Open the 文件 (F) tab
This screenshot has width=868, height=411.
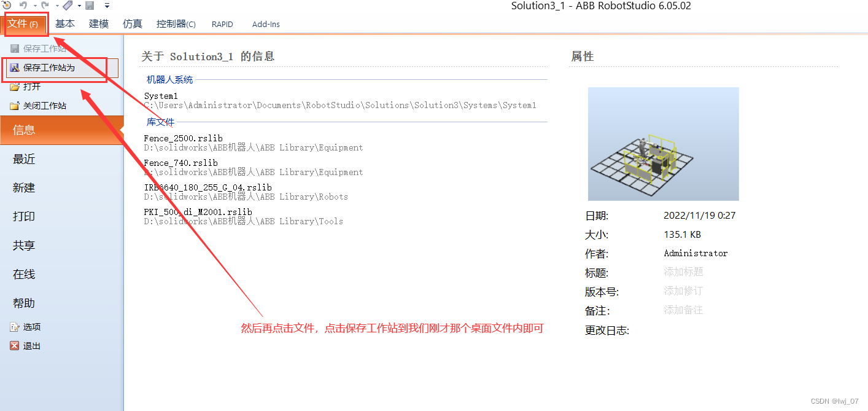tap(23, 24)
